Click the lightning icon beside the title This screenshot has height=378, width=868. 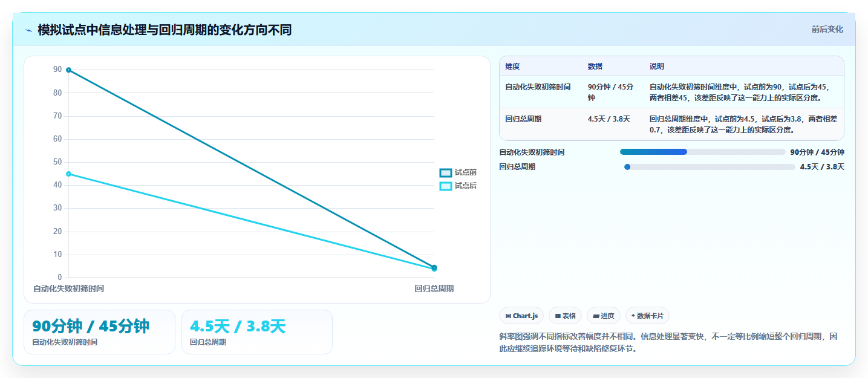[28, 30]
